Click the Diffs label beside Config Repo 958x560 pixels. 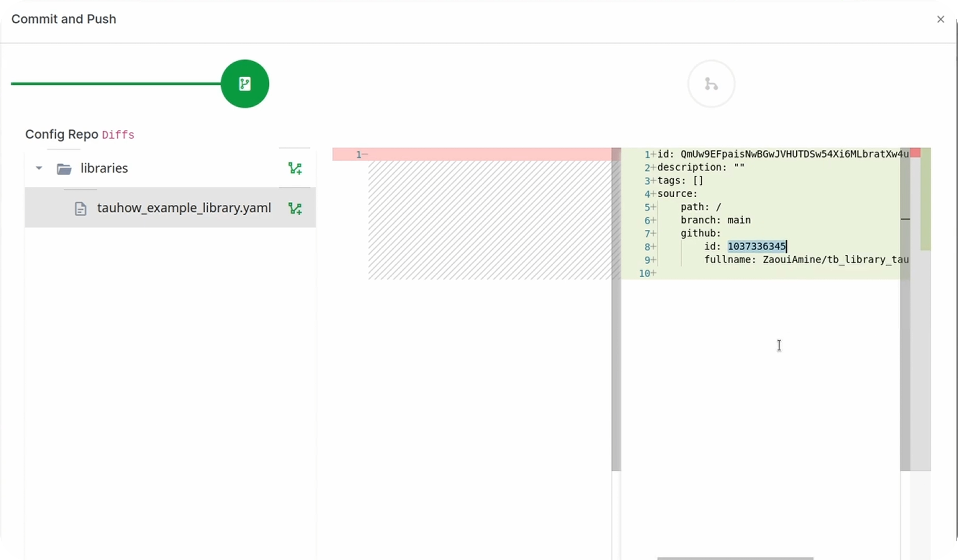[x=118, y=135]
